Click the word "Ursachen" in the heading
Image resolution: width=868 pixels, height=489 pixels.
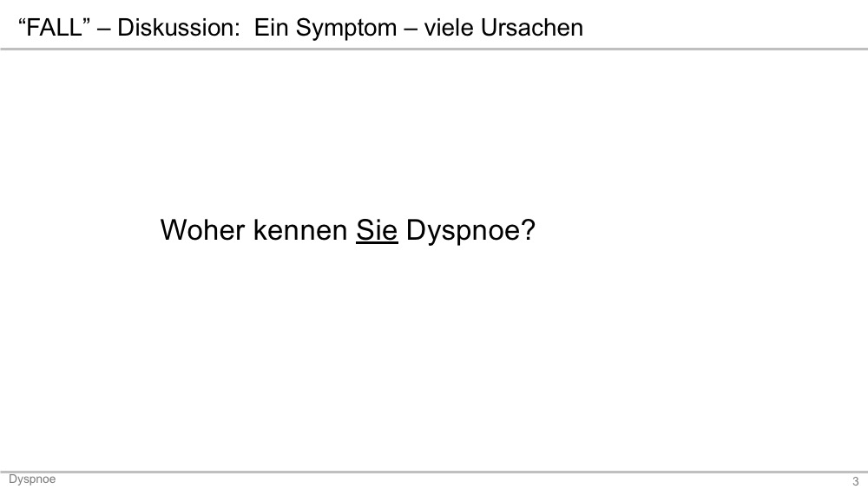[531, 28]
